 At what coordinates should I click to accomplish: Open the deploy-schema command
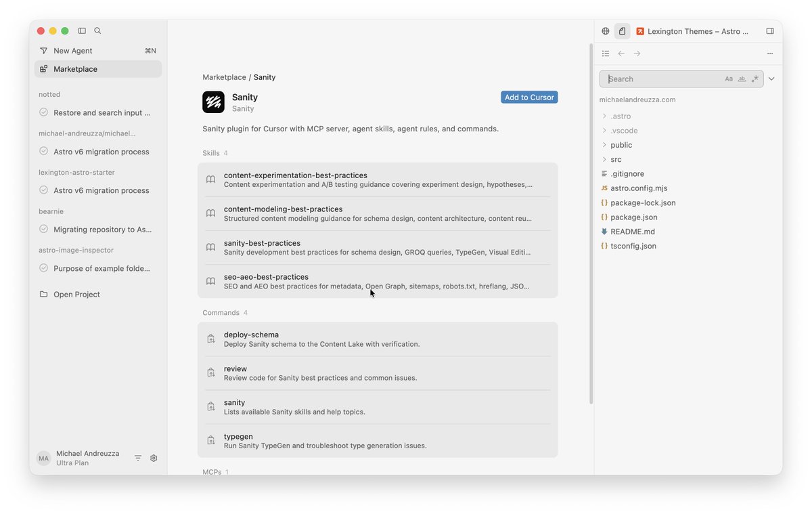(378, 339)
